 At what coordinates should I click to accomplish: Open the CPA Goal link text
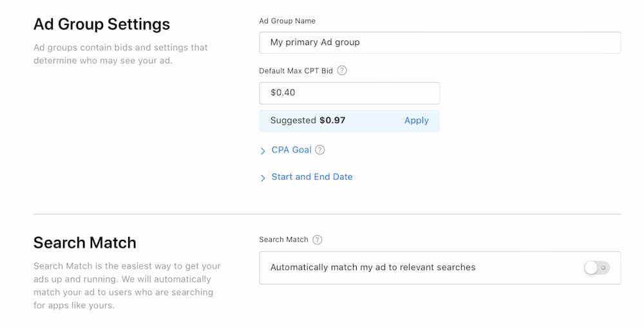pyautogui.click(x=291, y=150)
